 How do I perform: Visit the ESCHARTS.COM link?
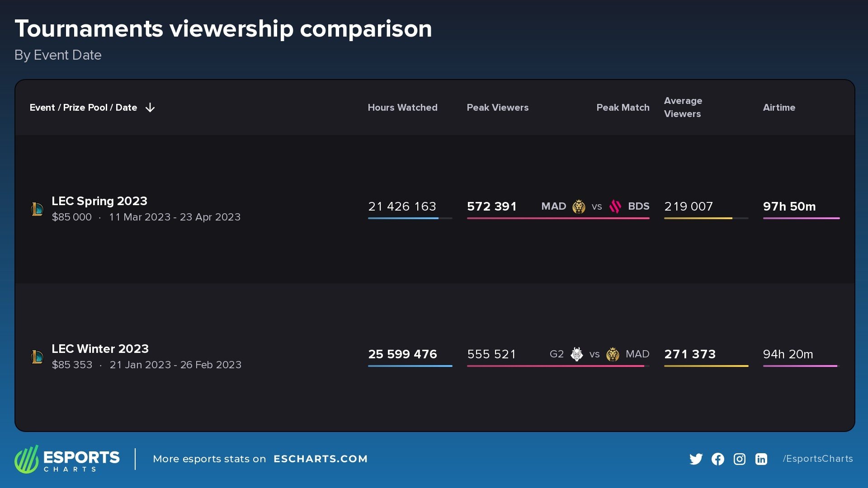[x=320, y=459]
